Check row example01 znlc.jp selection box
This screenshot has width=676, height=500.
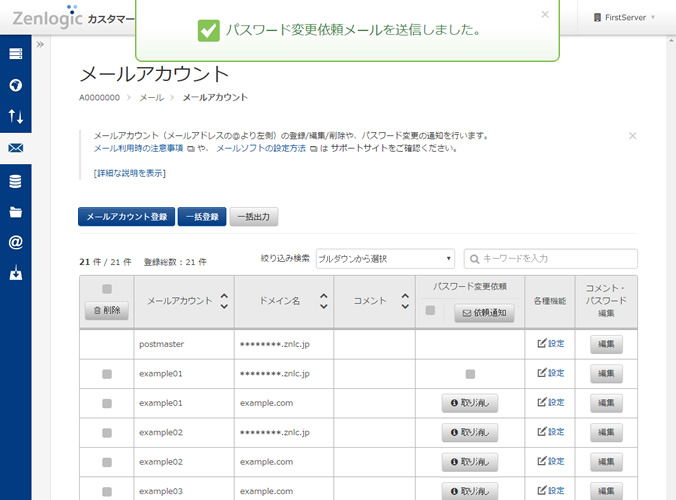tap(106, 374)
